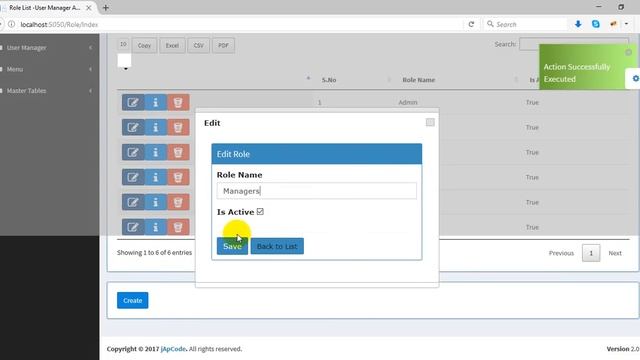Click trash icon in the last table row

178,227
